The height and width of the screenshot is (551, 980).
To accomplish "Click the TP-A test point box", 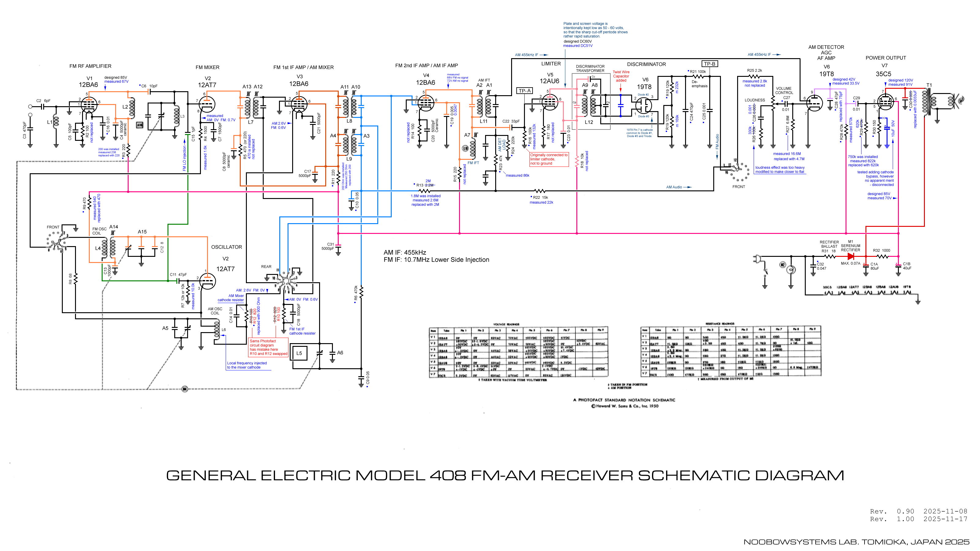I will 525,91.
